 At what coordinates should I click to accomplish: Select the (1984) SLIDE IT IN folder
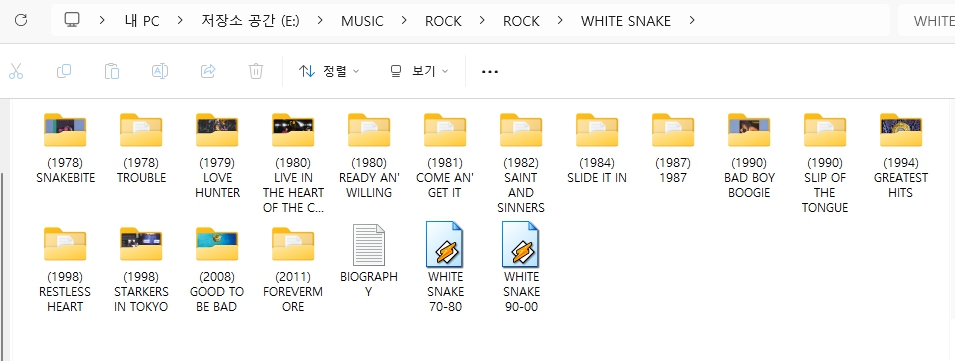coord(597,148)
